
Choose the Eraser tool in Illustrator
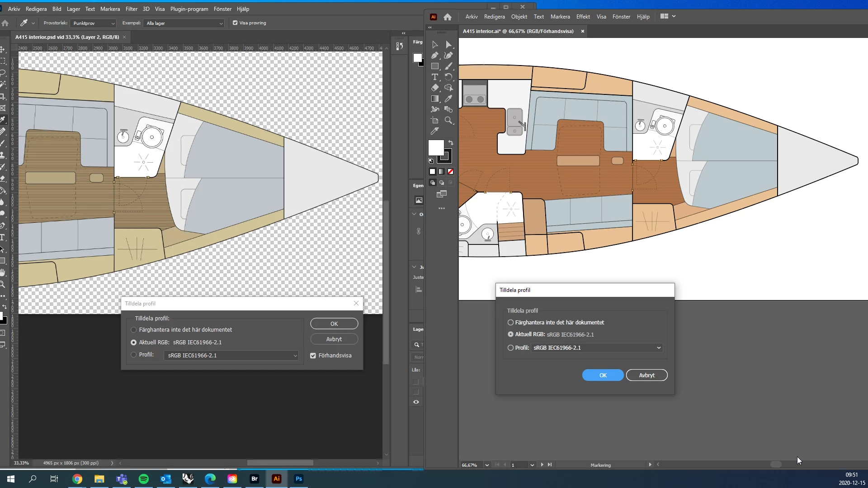pyautogui.click(x=434, y=88)
